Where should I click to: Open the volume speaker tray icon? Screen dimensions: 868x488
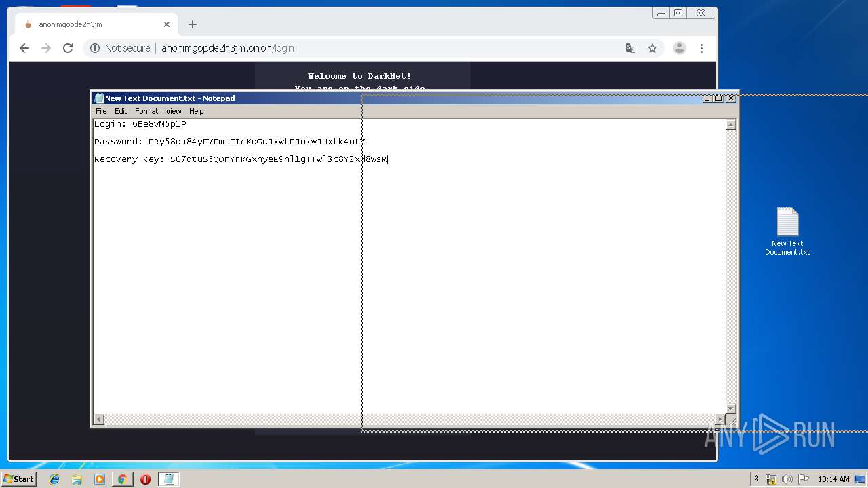coord(787,479)
